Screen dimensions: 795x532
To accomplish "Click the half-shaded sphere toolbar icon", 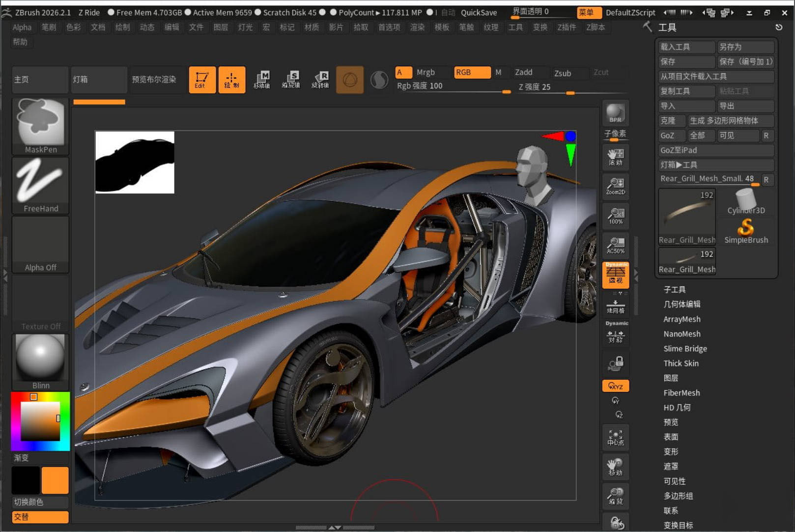I will click(379, 80).
